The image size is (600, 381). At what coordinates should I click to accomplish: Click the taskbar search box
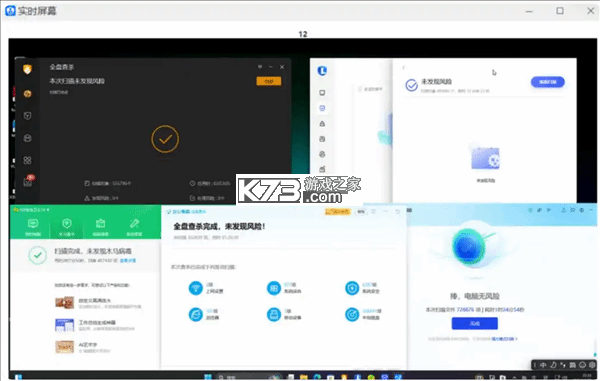[x=249, y=377]
